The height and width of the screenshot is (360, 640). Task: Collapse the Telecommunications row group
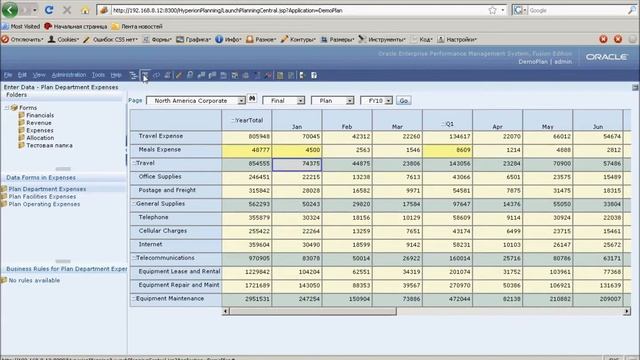coord(133,258)
